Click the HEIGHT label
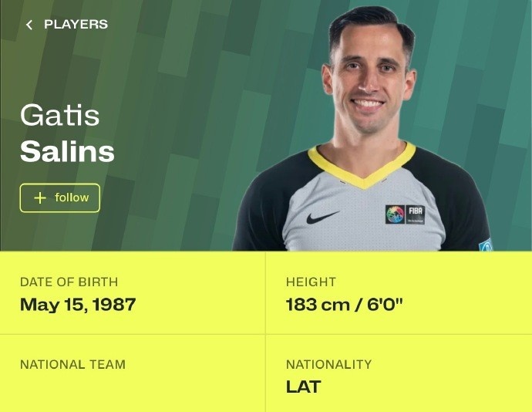 311,282
